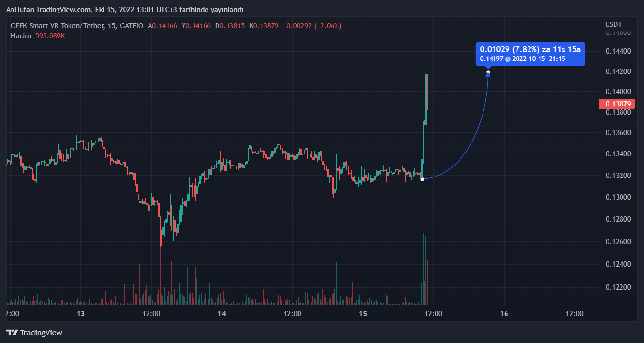Image resolution: width=644 pixels, height=343 pixels.
Task: Click the 15 date label on the time axis
Action: [363, 314]
